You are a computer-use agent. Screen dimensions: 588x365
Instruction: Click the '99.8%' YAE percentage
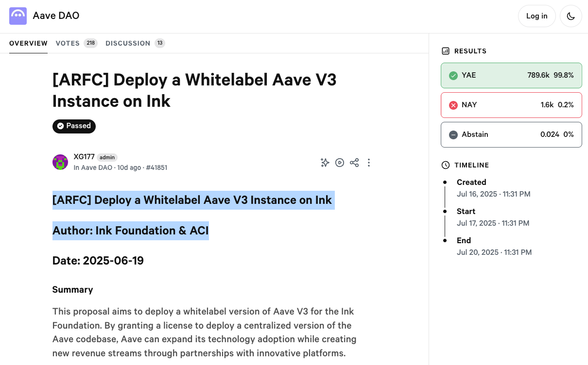coord(564,75)
